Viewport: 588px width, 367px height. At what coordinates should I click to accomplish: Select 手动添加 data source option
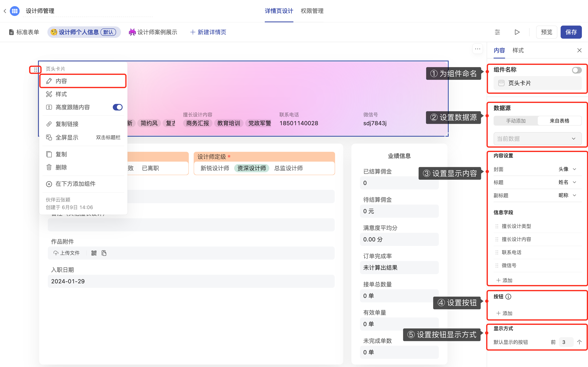pyautogui.click(x=515, y=121)
